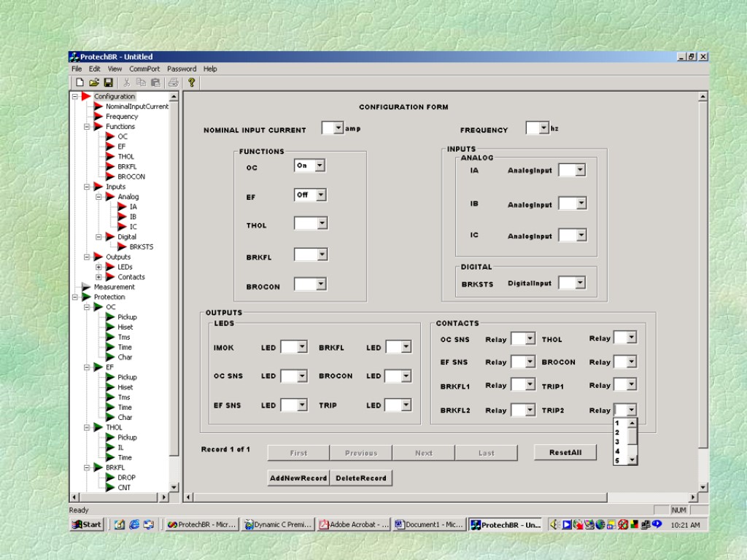The width and height of the screenshot is (747, 560).
Task: Click the AddNewRecord button
Action: pyautogui.click(x=298, y=478)
